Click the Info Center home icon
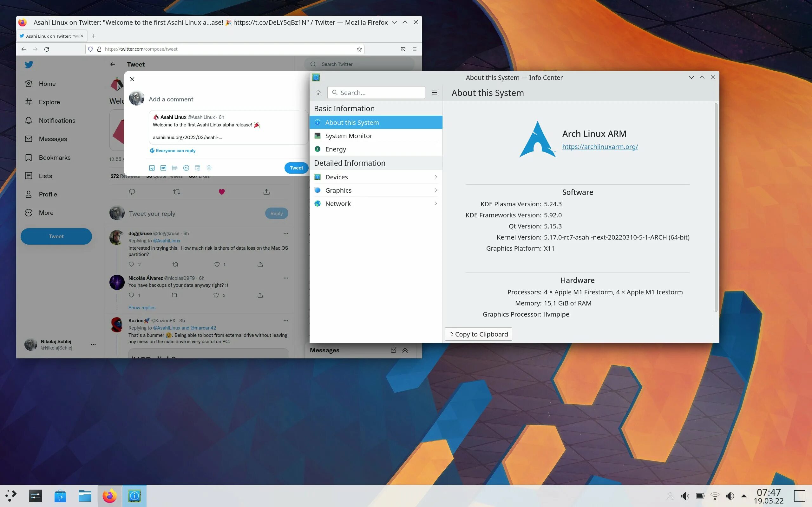The height and width of the screenshot is (507, 812). tap(318, 93)
